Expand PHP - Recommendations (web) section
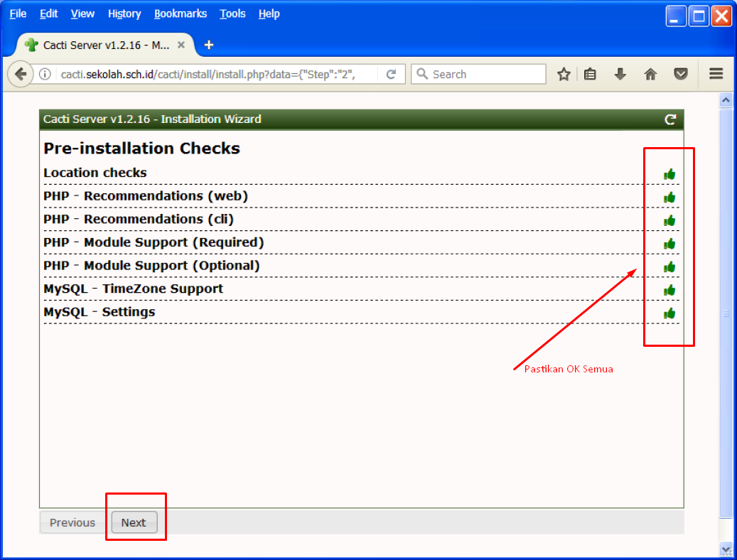 [146, 196]
